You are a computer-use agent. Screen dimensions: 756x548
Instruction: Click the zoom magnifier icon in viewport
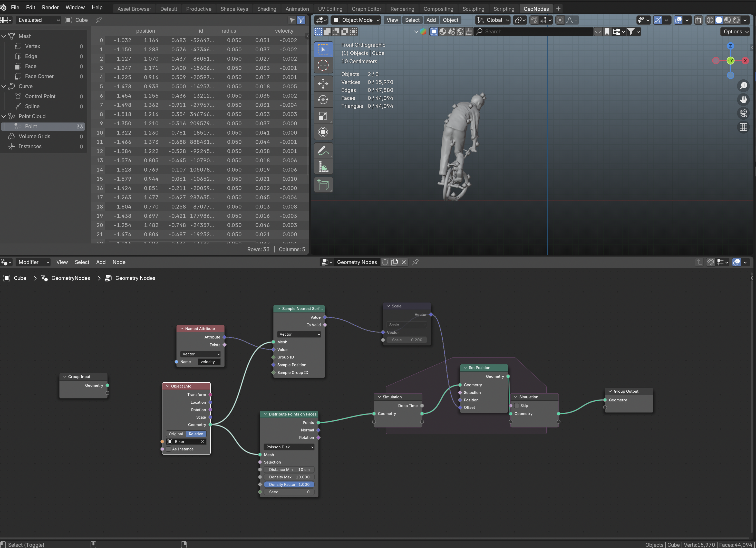(743, 86)
